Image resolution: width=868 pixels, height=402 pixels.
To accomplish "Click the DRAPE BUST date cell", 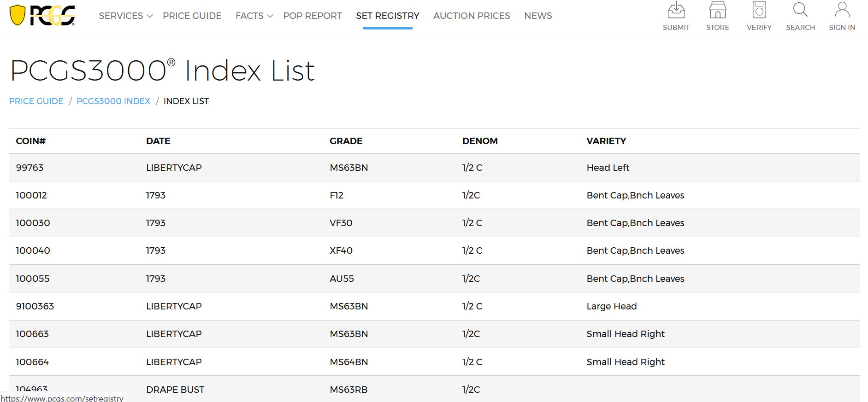I will [175, 390].
